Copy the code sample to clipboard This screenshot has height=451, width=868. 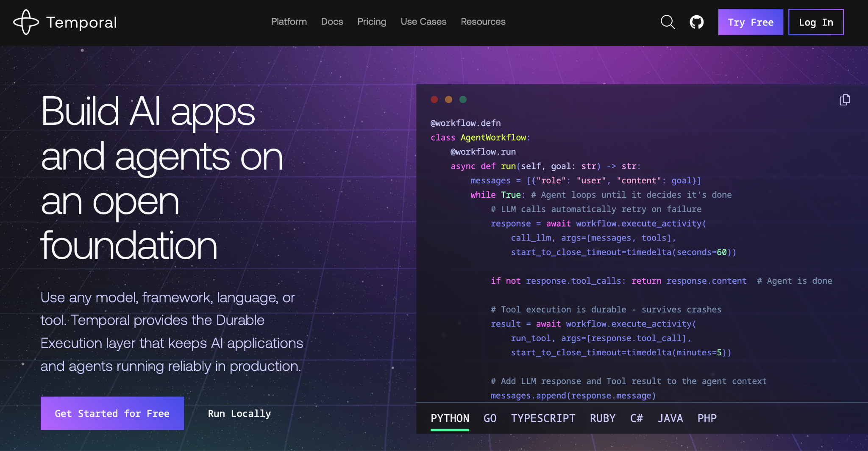click(x=845, y=100)
